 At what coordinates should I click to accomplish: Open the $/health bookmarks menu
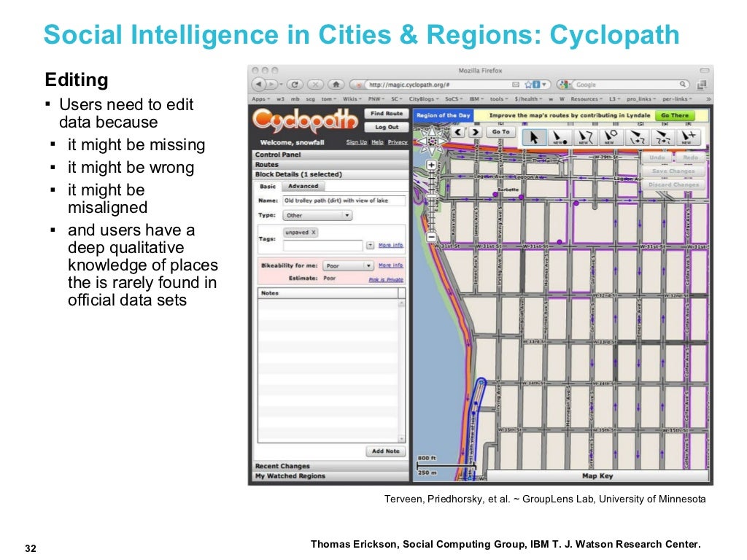click(x=528, y=99)
